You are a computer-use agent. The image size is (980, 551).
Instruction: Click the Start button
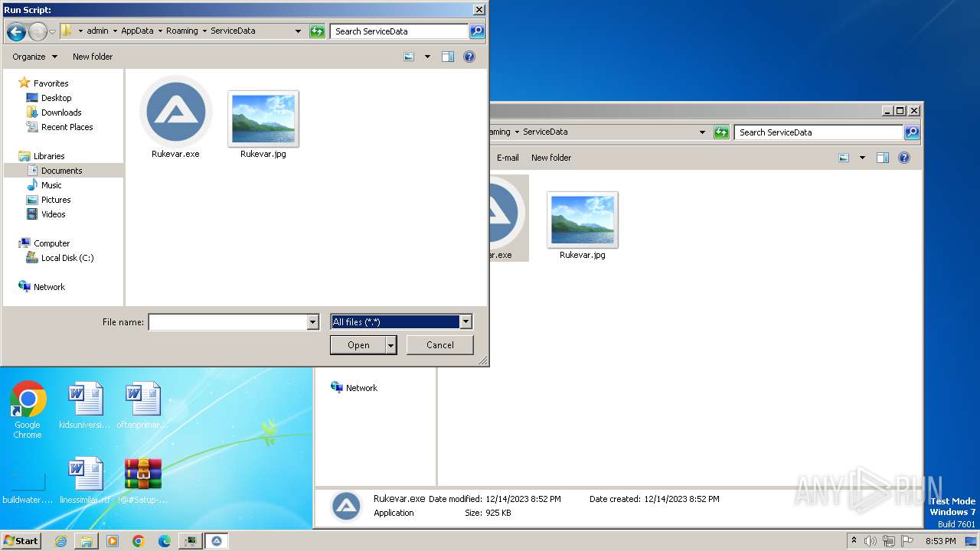pos(21,541)
